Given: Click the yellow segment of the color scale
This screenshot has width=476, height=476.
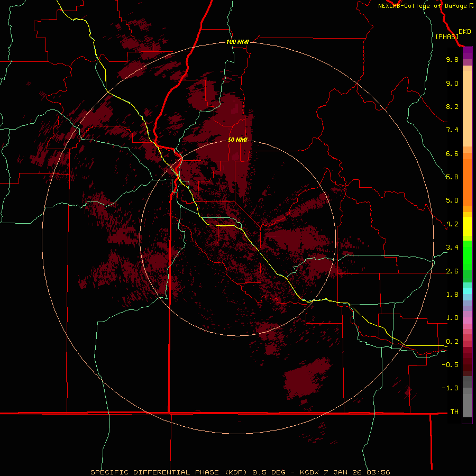Looking at the screenshot, I should click(x=467, y=226).
